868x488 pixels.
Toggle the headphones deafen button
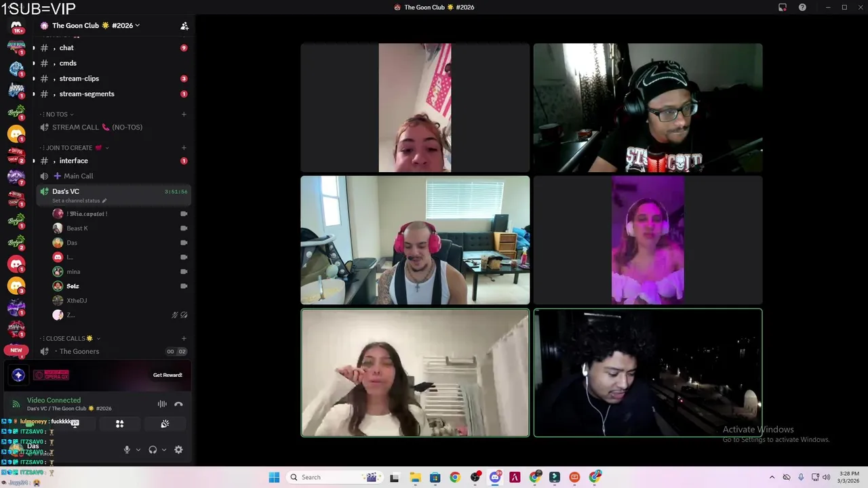pyautogui.click(x=153, y=450)
